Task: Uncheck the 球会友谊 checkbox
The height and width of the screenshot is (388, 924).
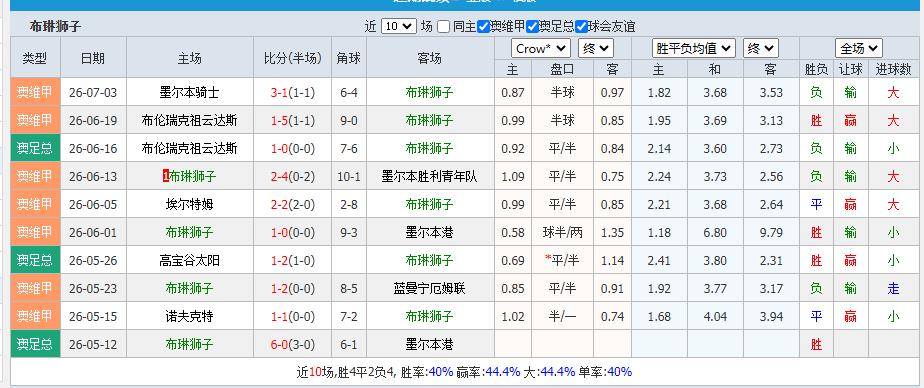Action: tap(582, 27)
